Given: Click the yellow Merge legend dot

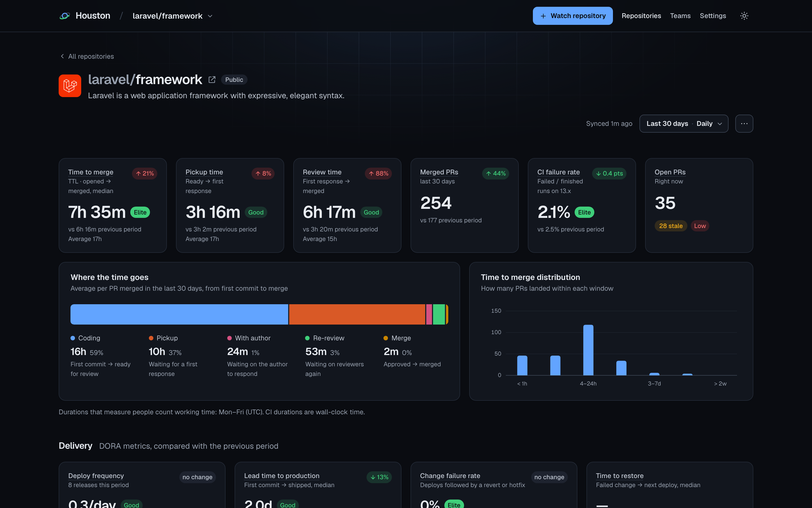Looking at the screenshot, I should [x=385, y=338].
